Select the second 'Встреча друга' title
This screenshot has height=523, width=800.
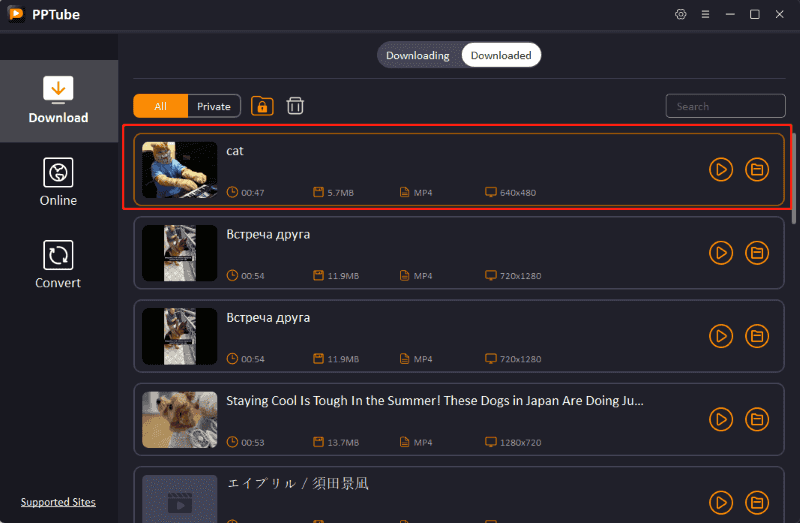pyautogui.click(x=268, y=318)
